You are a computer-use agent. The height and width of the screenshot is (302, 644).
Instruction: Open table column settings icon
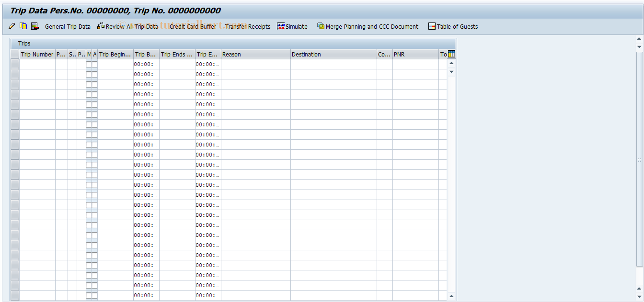(451, 54)
